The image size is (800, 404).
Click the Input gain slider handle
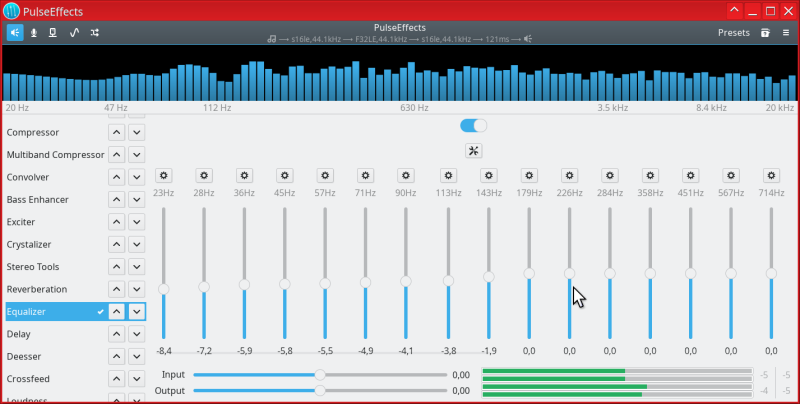pos(320,375)
